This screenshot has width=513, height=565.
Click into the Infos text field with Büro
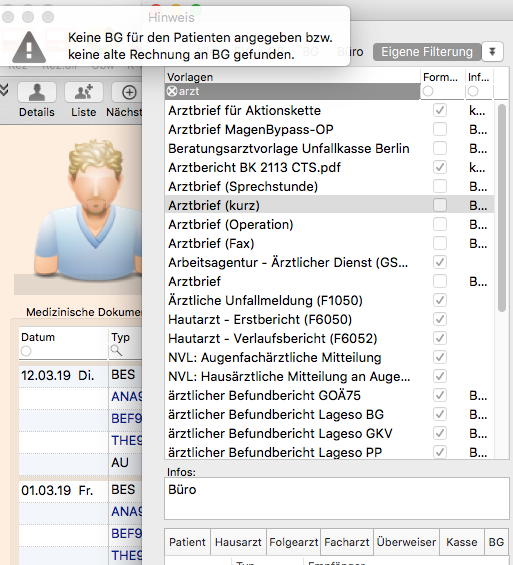(x=336, y=498)
